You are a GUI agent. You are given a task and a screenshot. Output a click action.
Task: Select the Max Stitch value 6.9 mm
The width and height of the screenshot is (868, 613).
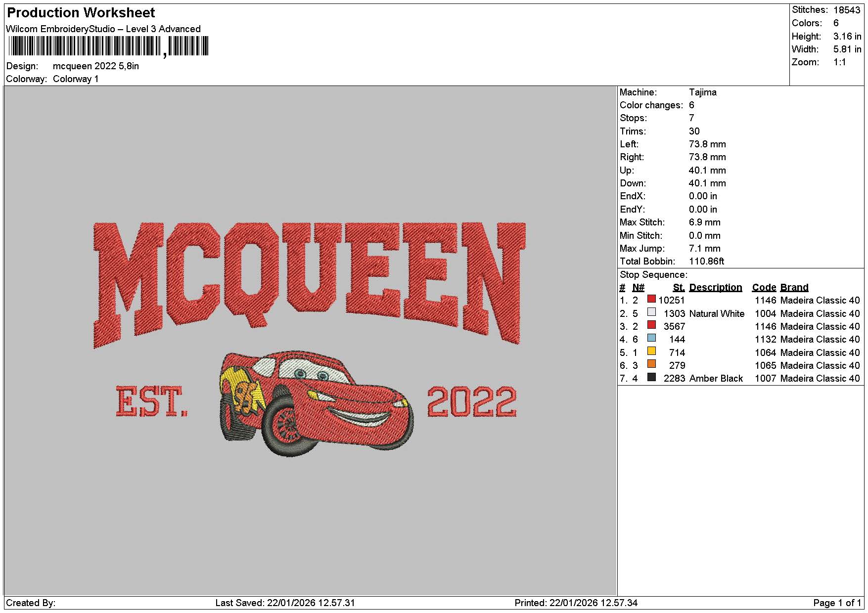pyautogui.click(x=705, y=222)
